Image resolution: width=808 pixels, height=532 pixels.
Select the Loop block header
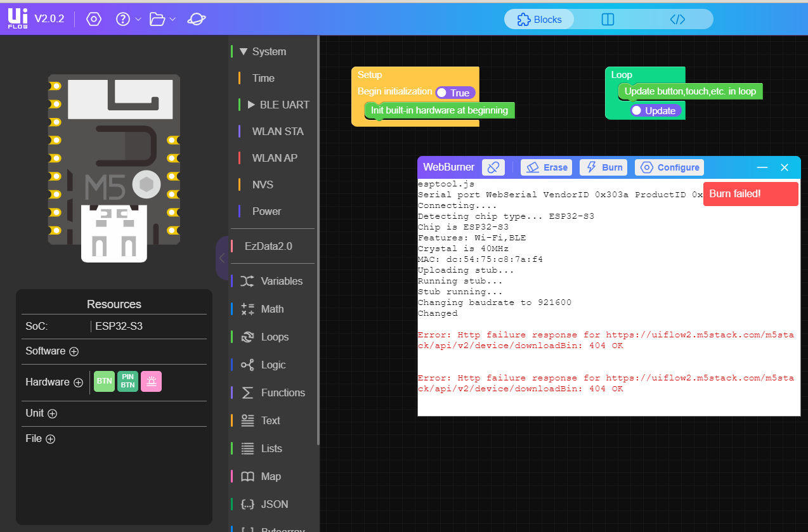(x=622, y=75)
